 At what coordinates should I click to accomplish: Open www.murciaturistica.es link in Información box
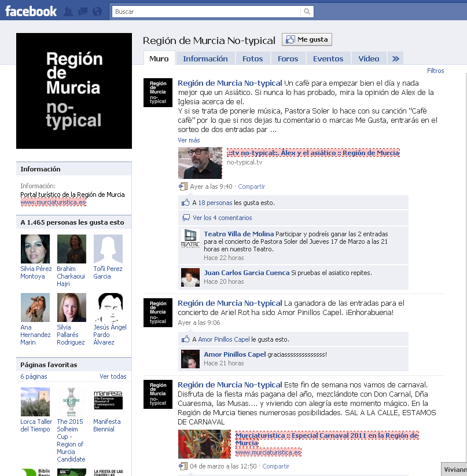pos(53,202)
